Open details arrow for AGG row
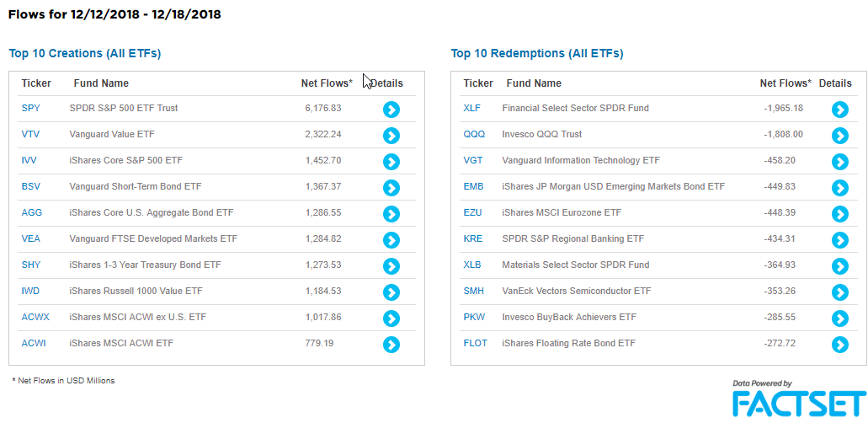 point(391,213)
